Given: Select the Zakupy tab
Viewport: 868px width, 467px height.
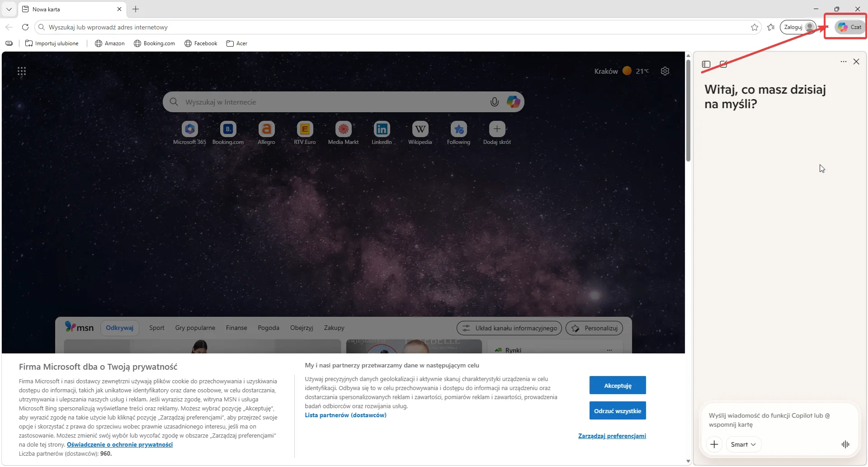Looking at the screenshot, I should pos(334,328).
